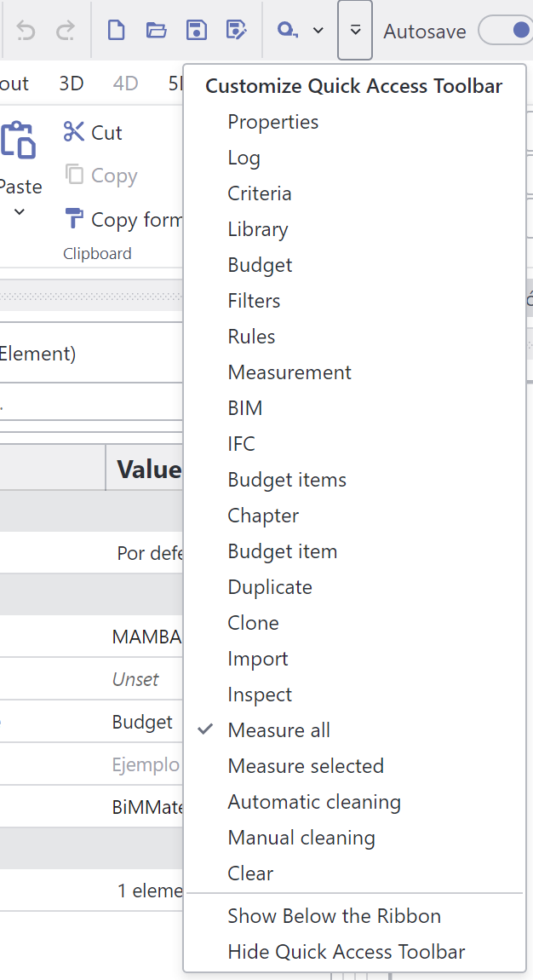Click the Save As pencil-disk icon
This screenshot has height=980, width=533.
point(236,30)
